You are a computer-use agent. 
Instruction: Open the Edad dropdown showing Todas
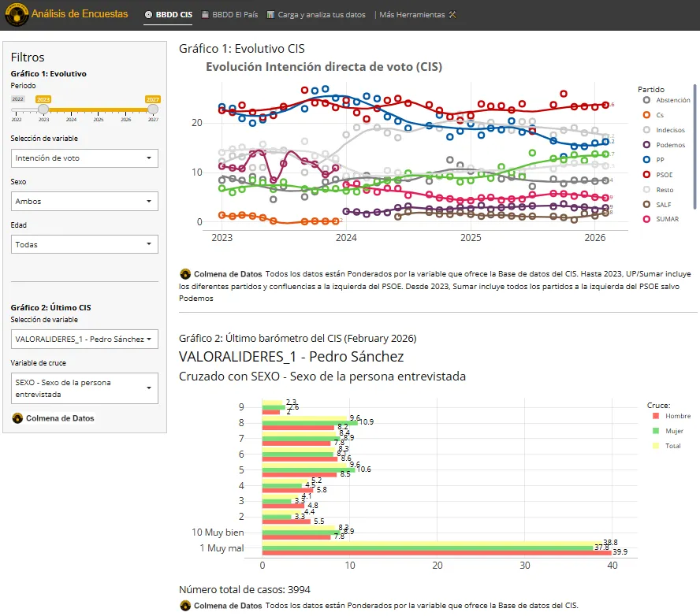[x=84, y=245]
